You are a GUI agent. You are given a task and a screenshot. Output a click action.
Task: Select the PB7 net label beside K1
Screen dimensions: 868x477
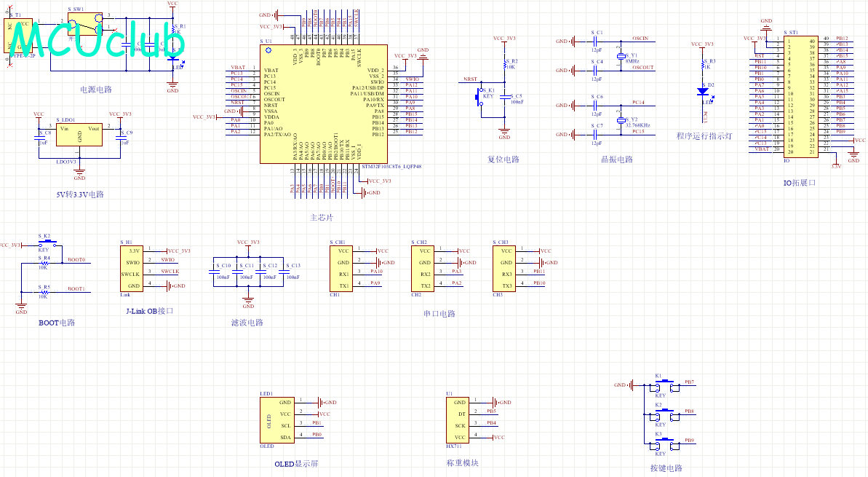[689, 382]
